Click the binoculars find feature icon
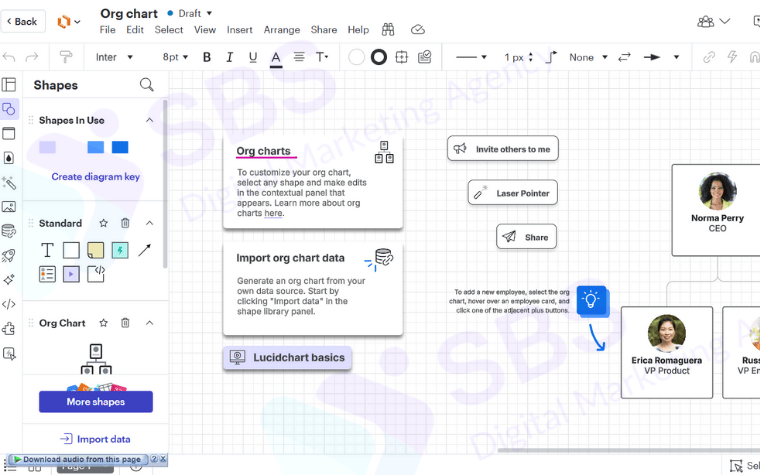The height and width of the screenshot is (475, 760). [x=388, y=30]
